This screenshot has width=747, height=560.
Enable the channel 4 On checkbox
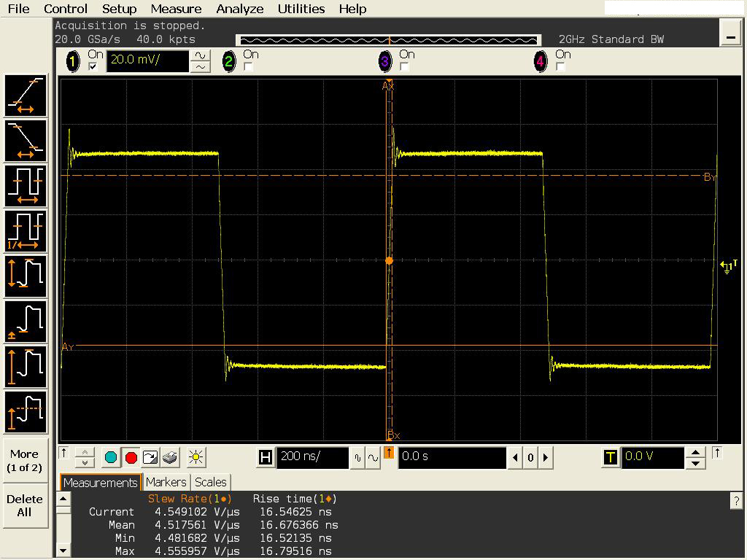[x=560, y=66]
